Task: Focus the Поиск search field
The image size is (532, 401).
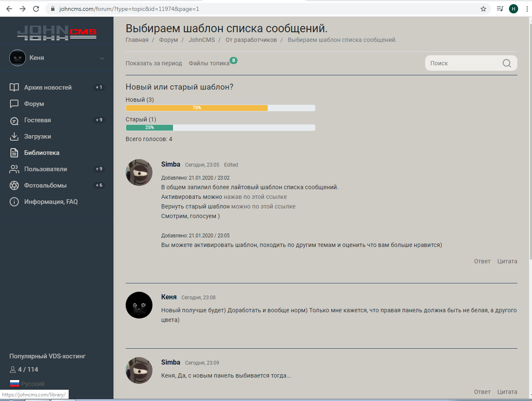Action: click(x=463, y=63)
